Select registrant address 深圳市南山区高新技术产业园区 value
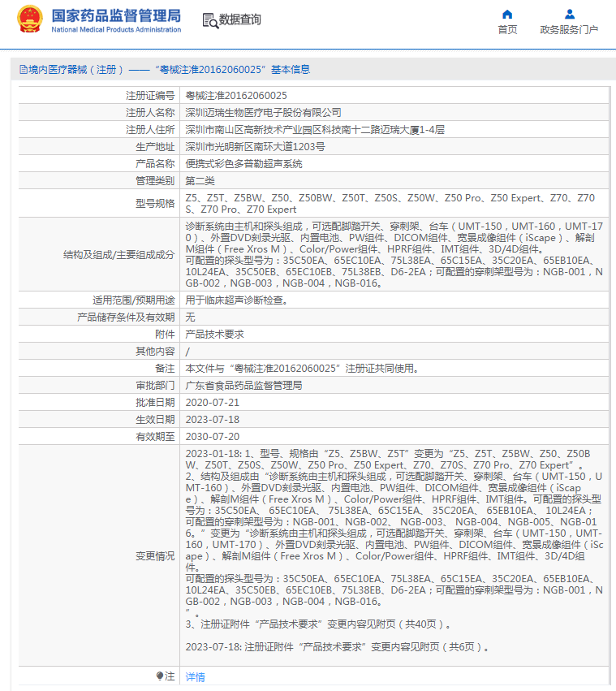 click(x=315, y=130)
